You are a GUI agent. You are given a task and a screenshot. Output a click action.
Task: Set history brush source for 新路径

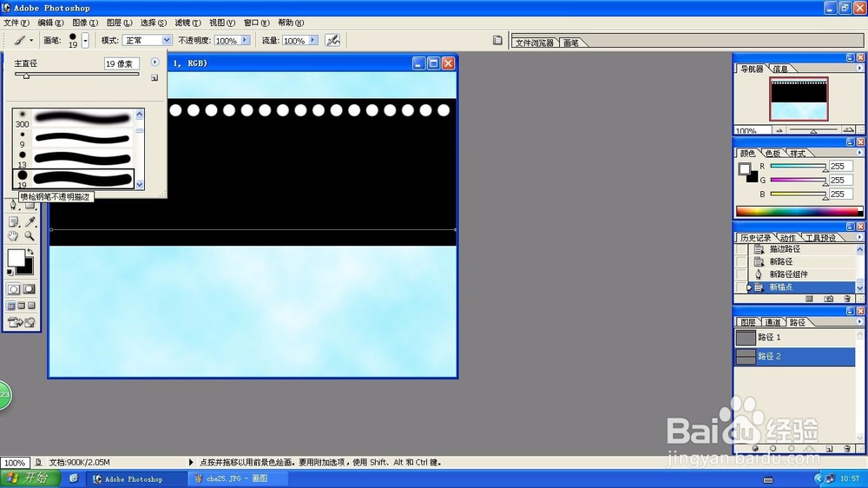(740, 261)
